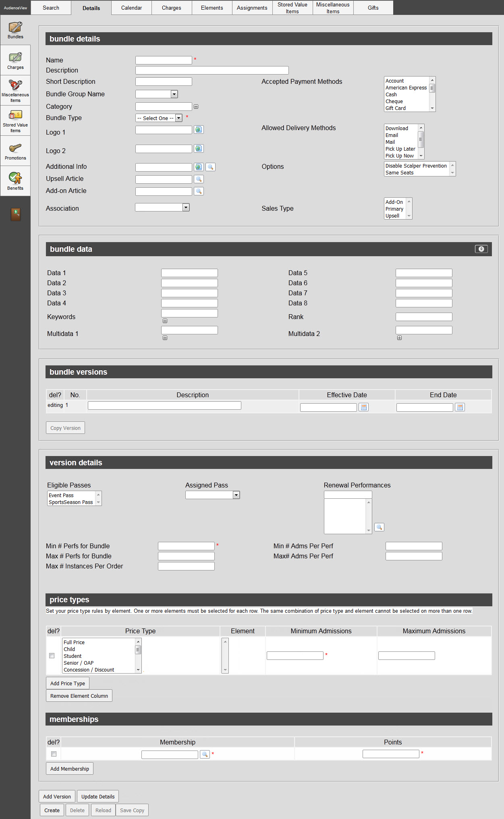The width and height of the screenshot is (504, 819).
Task: Click the Additional Info browse icon
Action: (x=199, y=167)
